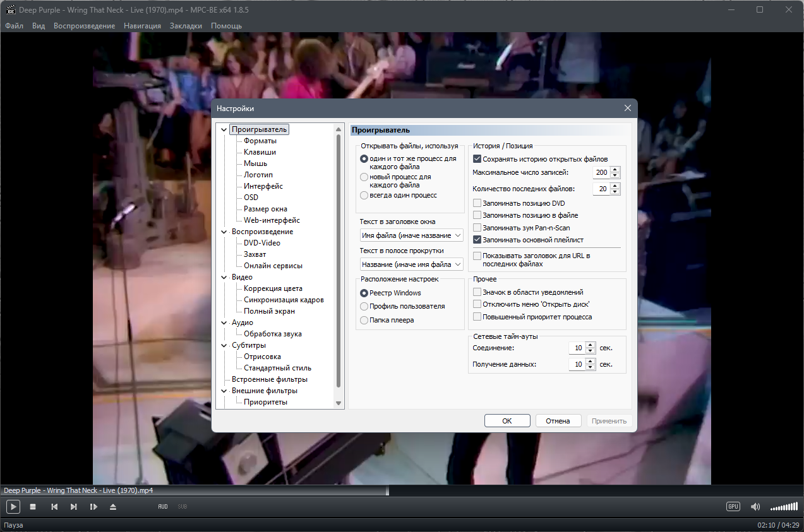This screenshot has width=804, height=532.
Task: Collapse the 'Воспроизведение' tree node
Action: 224,232
